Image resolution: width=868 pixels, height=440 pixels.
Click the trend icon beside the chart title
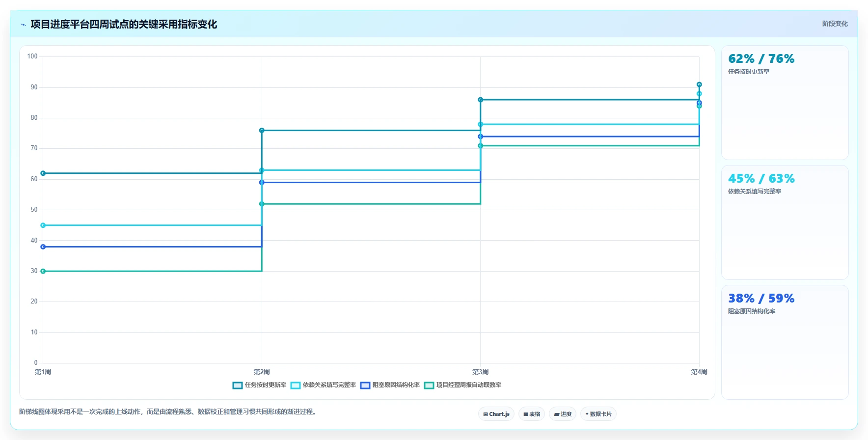pos(23,25)
